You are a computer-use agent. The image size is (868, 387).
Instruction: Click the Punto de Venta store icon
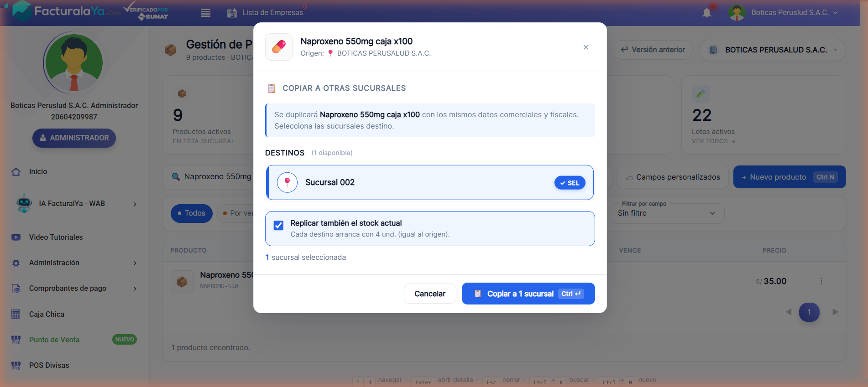(x=16, y=340)
